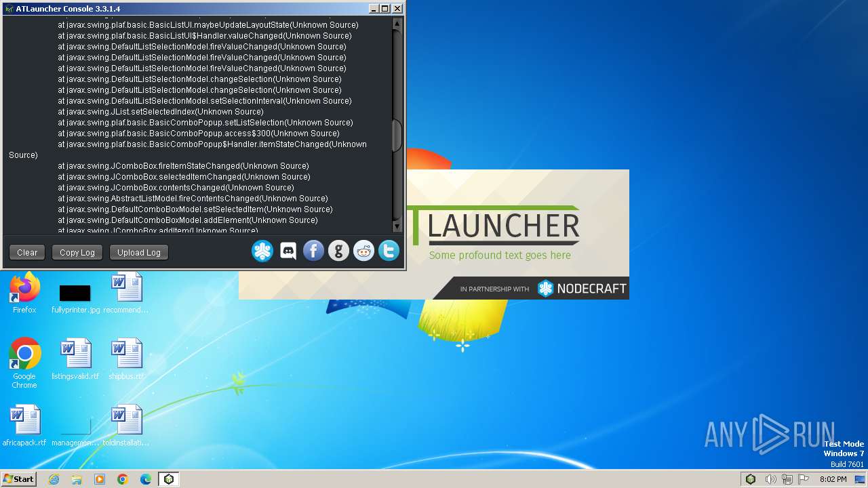Click the Upload Log button
The width and height of the screenshot is (868, 488).
(139, 252)
